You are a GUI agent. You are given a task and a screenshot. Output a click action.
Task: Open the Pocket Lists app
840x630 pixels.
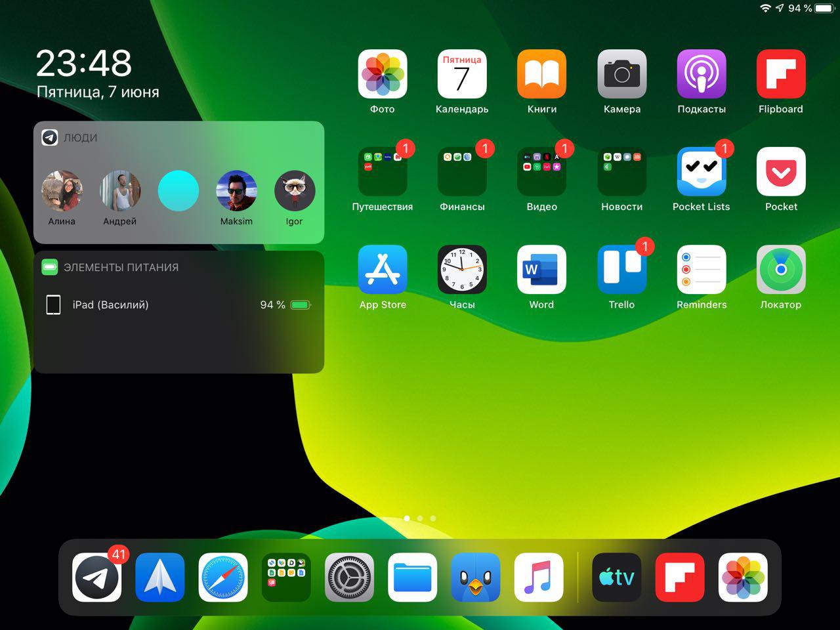click(x=702, y=172)
